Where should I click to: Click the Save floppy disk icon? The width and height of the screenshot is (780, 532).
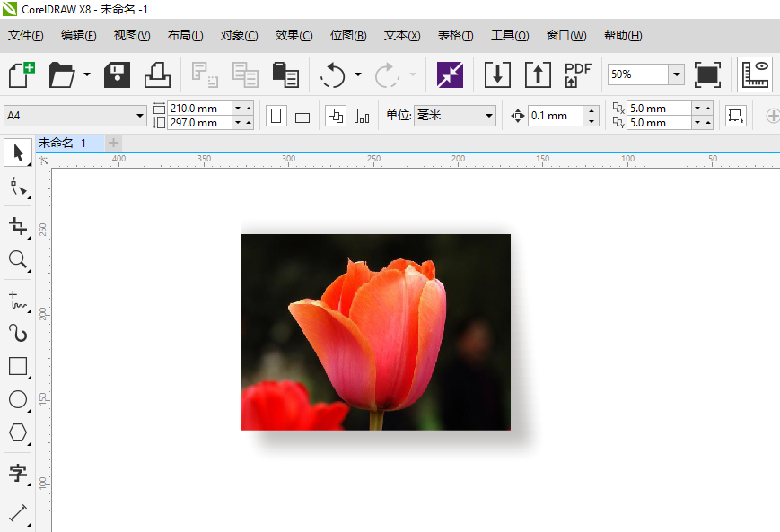tap(118, 74)
